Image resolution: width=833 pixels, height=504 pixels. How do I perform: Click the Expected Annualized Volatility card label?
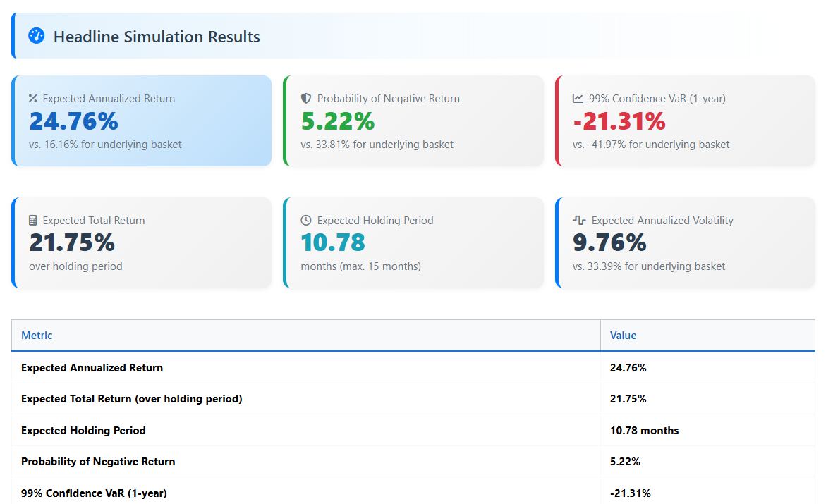[x=662, y=221]
